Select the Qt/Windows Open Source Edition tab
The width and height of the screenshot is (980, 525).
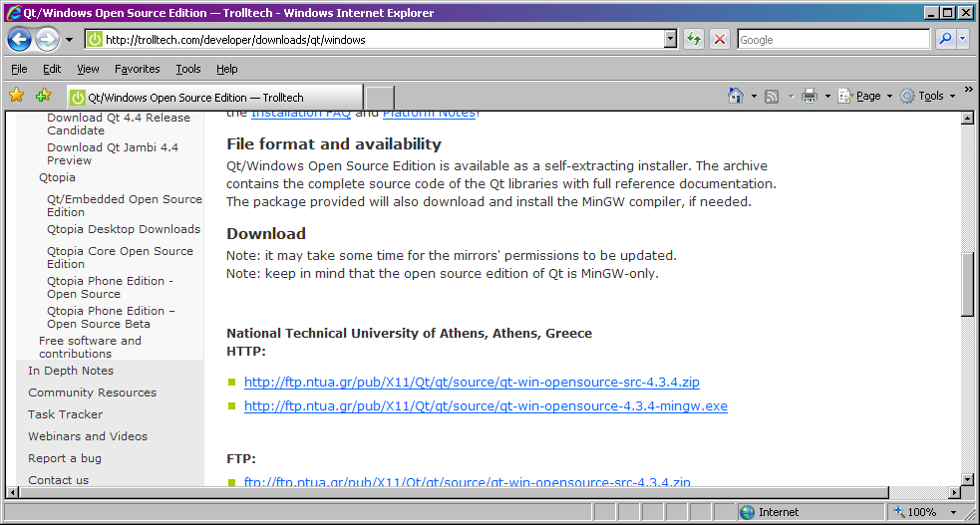(x=214, y=98)
